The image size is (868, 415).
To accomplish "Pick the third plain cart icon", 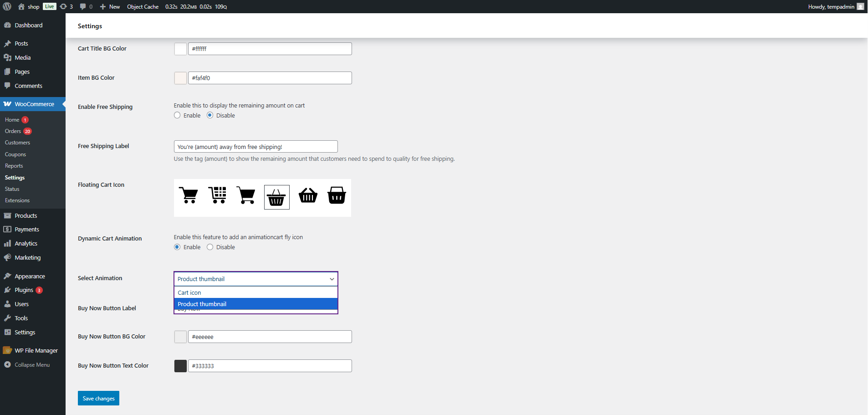I will 246,195.
